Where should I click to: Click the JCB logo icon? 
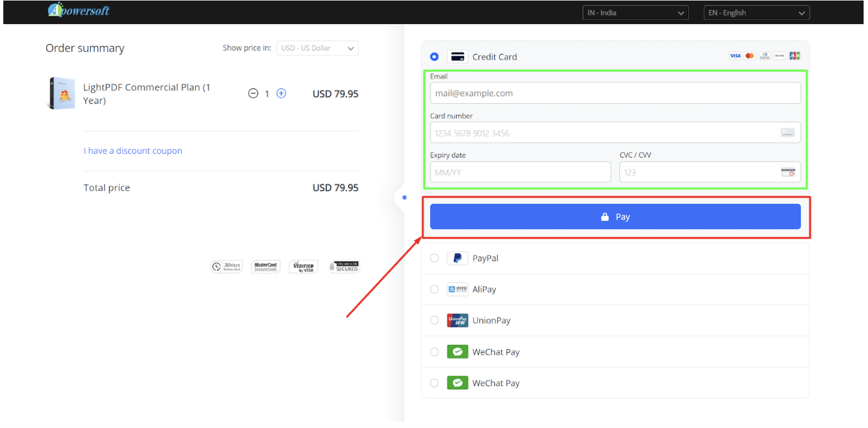tap(795, 56)
